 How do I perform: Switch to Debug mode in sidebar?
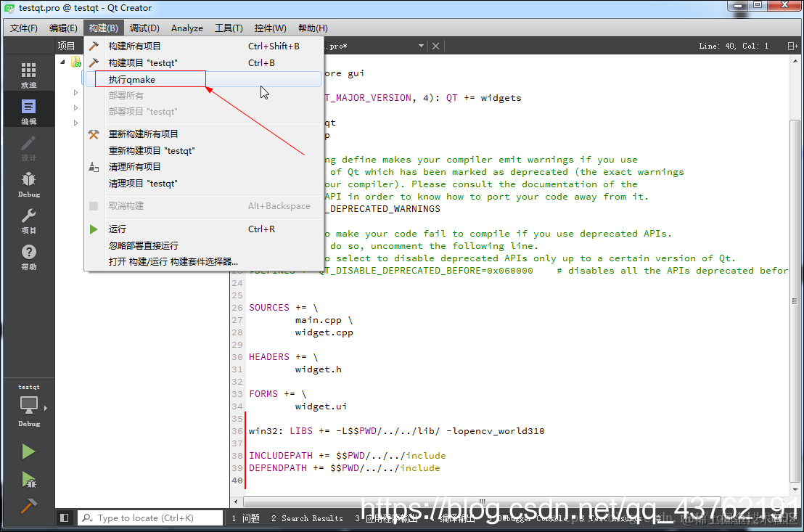click(29, 184)
